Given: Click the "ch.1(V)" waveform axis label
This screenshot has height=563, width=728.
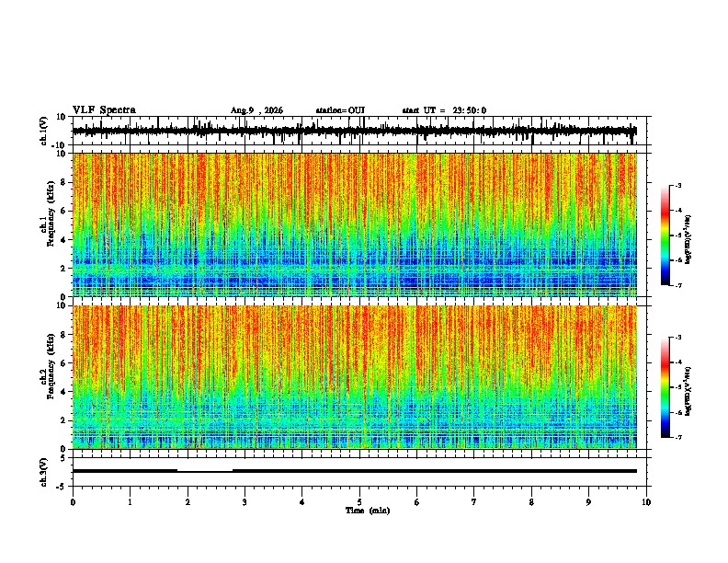Looking at the screenshot, I should [44, 131].
